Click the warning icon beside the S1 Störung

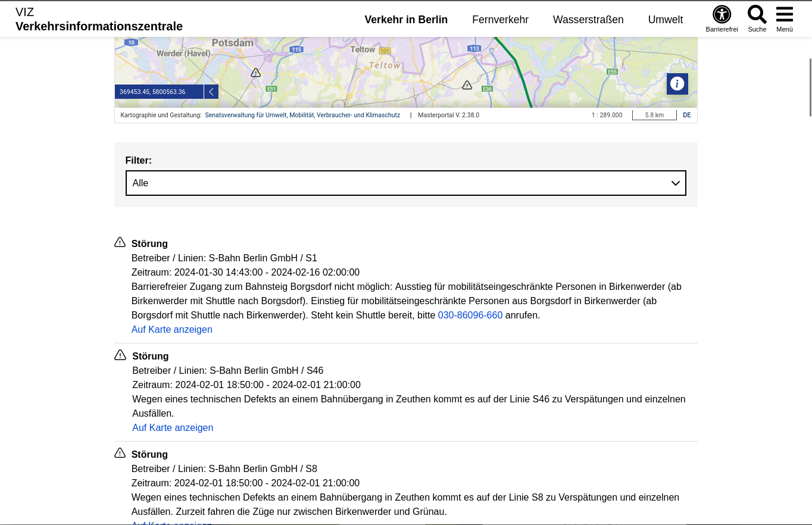(120, 242)
